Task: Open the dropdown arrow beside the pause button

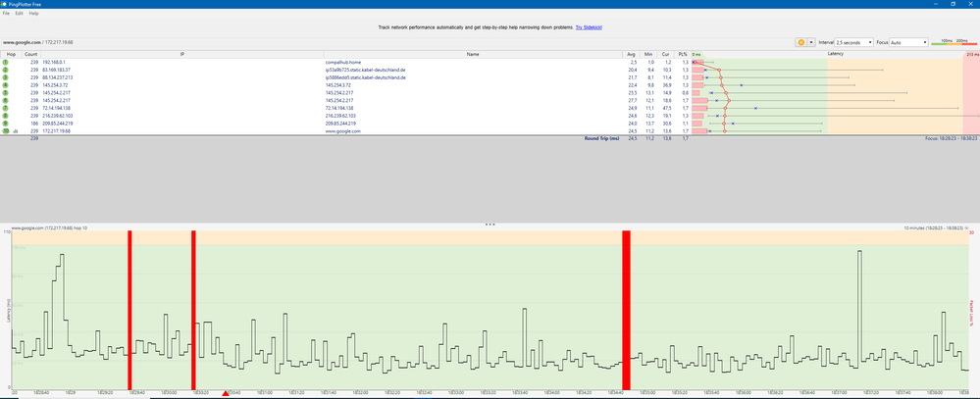Action: (811, 42)
